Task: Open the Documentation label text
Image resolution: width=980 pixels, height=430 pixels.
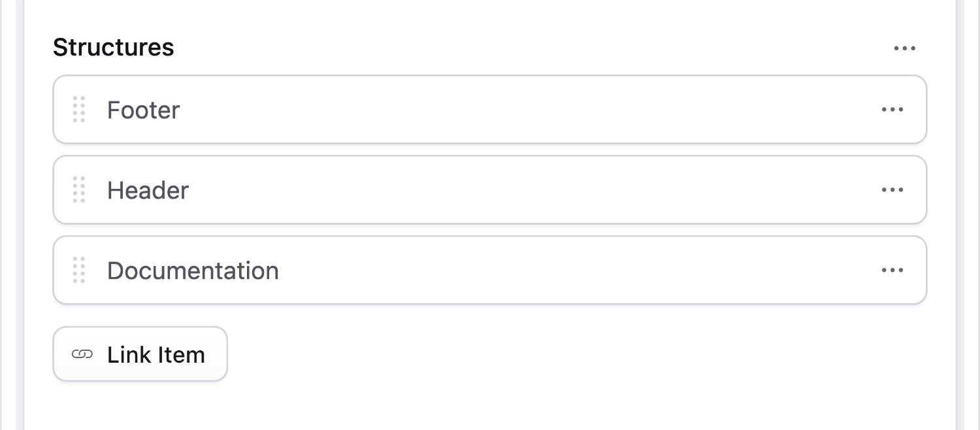Action: coord(193,271)
